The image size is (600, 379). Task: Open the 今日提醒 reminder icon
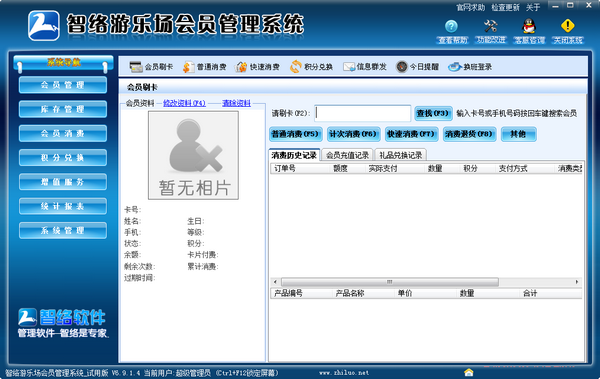coord(402,67)
